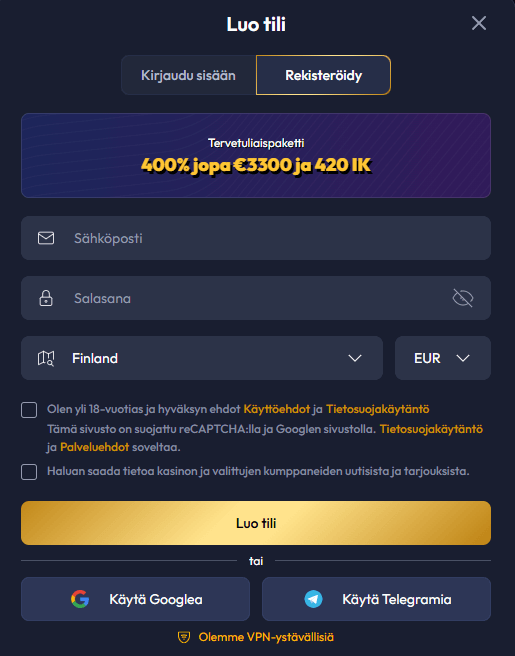Click the Tervetuliaispaketti bonus banner

[x=256, y=155]
